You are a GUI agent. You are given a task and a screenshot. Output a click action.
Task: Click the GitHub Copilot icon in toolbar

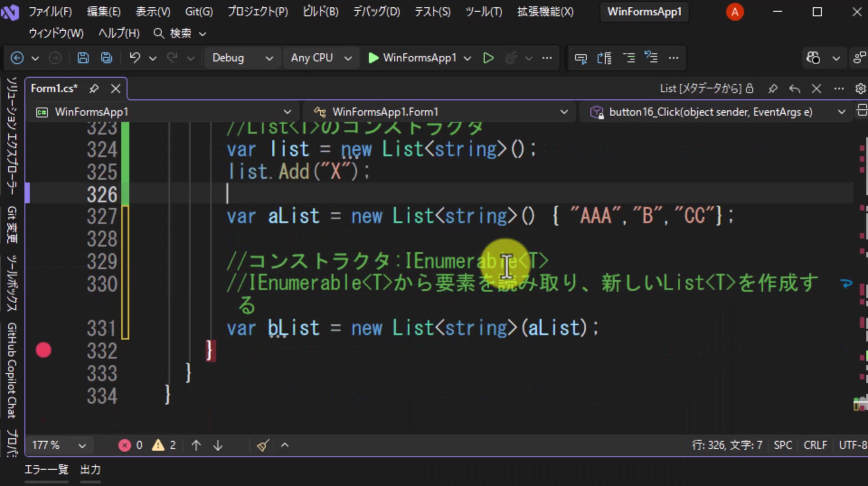(813, 58)
